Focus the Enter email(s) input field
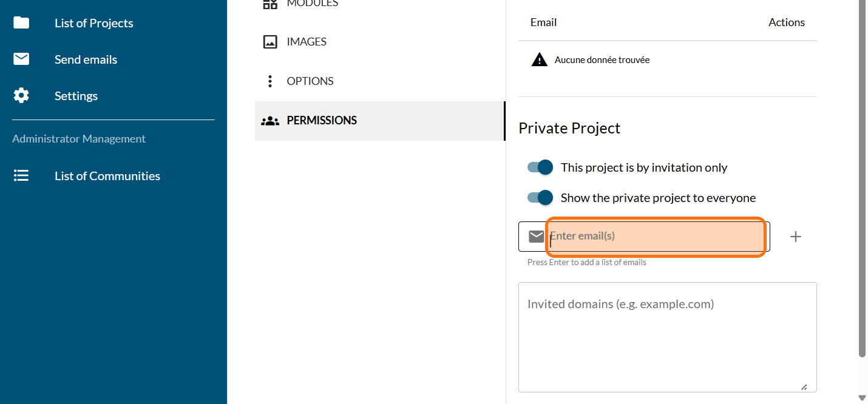Image resolution: width=868 pixels, height=404 pixels. pos(656,236)
